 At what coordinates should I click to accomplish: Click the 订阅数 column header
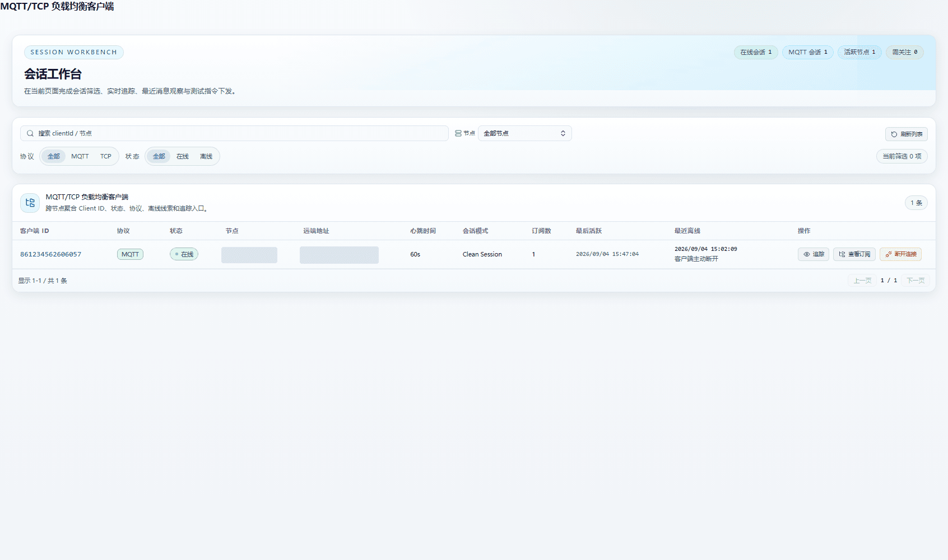[541, 231]
